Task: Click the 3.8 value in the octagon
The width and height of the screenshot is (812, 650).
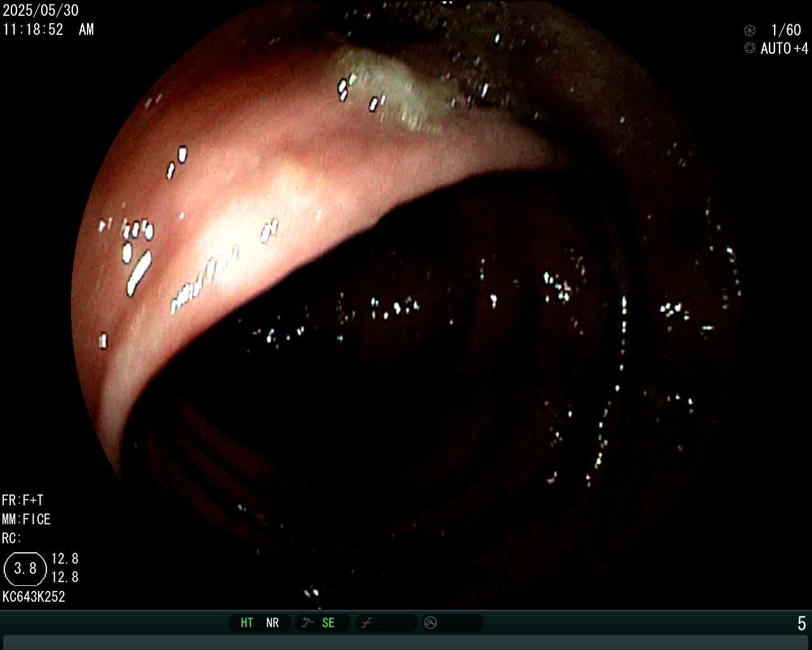Action: [25, 568]
